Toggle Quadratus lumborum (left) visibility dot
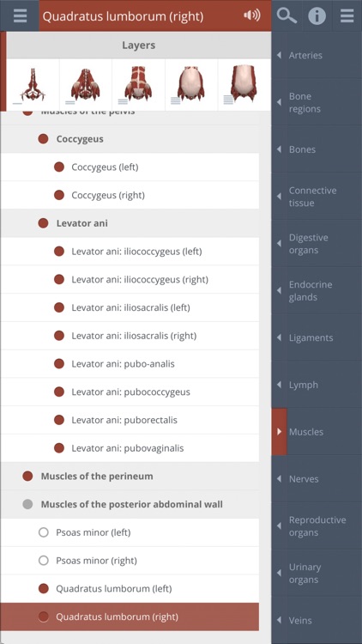The width and height of the screenshot is (362, 644). point(44,588)
